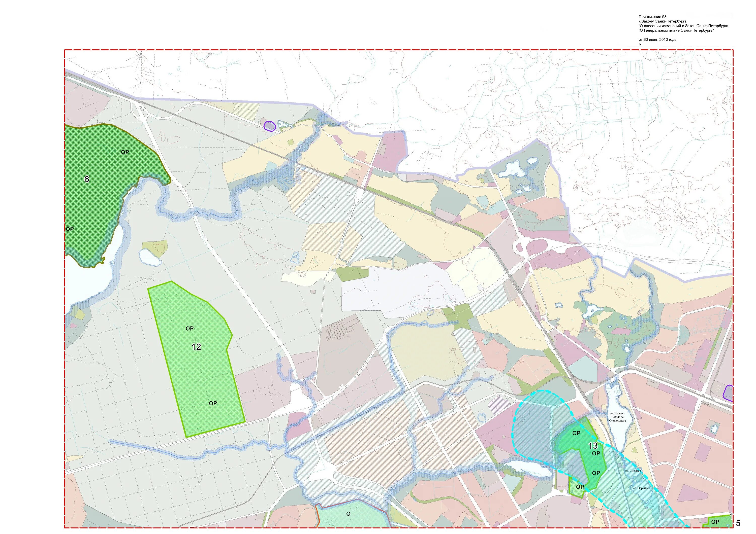Click the OP label directly above number 13
The image size is (756, 534).
pyautogui.click(x=576, y=433)
